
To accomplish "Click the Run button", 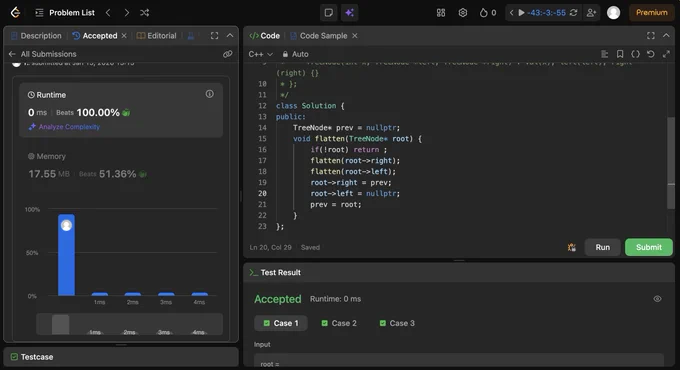I will pos(602,247).
